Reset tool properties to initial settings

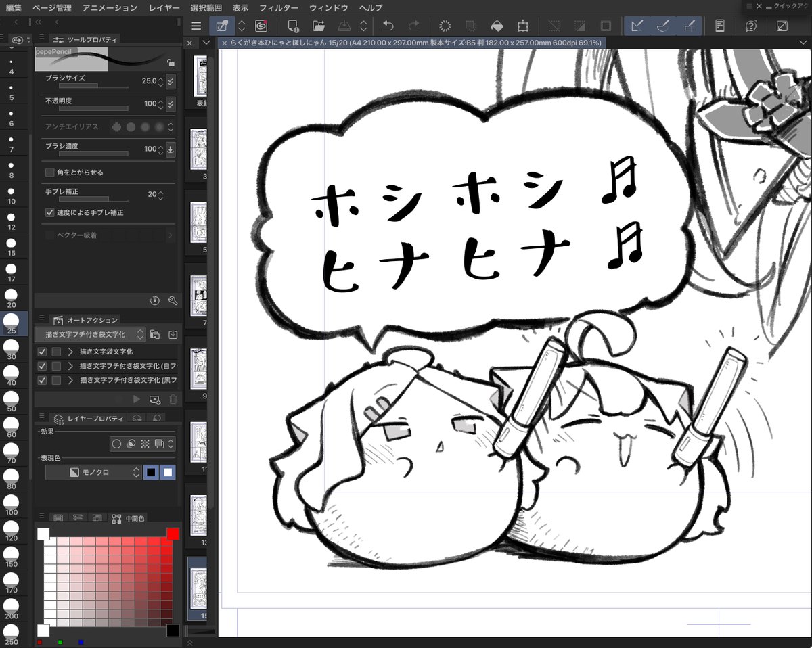click(x=154, y=300)
